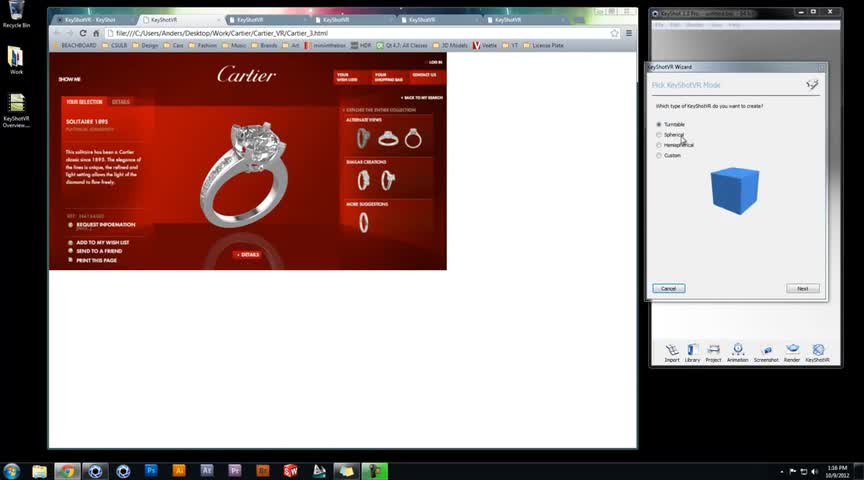Select the Work folder on the desktop
The height and width of the screenshot is (480, 864).
pyautogui.click(x=16, y=60)
